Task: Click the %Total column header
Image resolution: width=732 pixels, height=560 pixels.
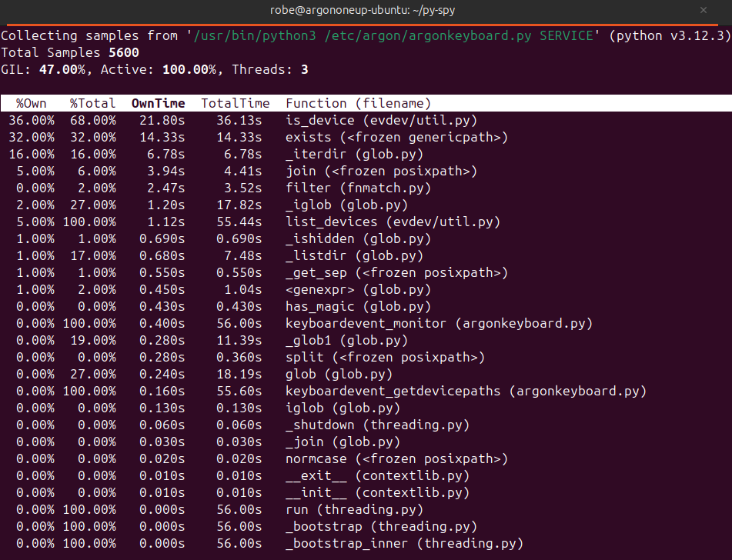Action: pos(92,103)
